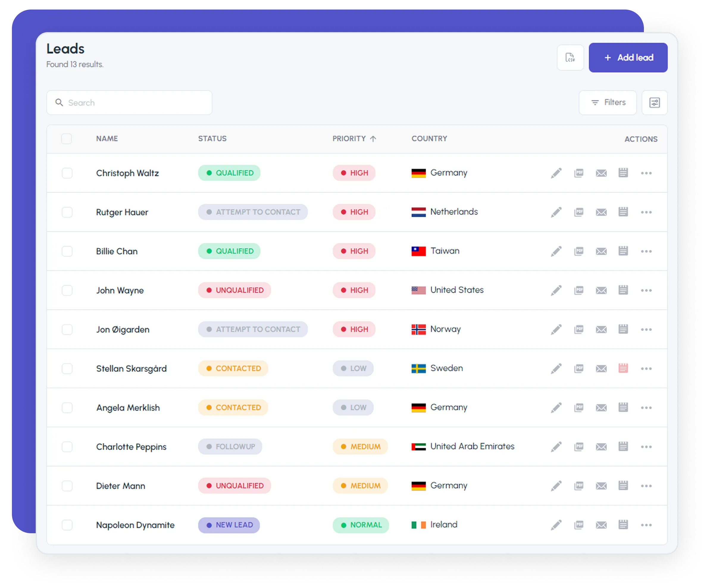The width and height of the screenshot is (707, 588).
Task: Click the Add lead button
Action: click(628, 58)
